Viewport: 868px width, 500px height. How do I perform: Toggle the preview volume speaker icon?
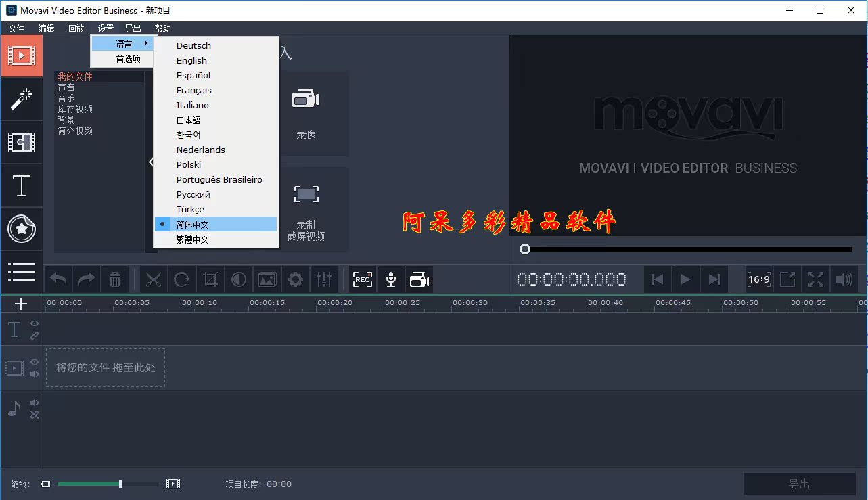point(844,279)
